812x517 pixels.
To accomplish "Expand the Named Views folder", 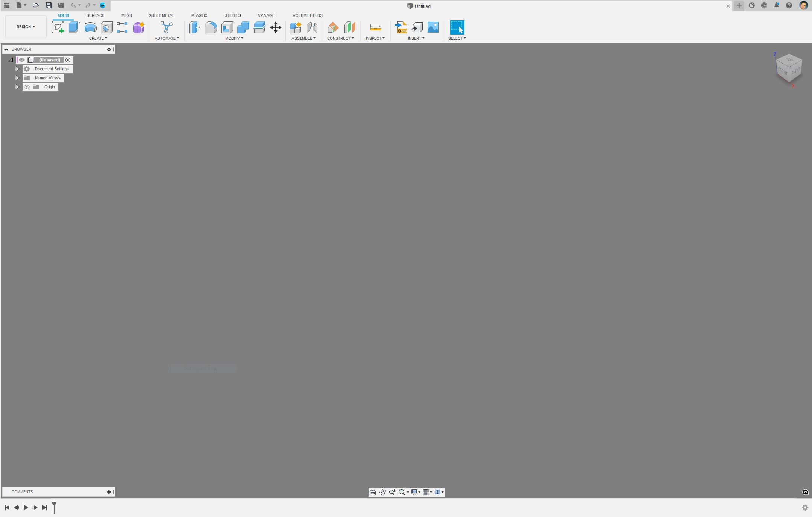I will pyautogui.click(x=17, y=78).
